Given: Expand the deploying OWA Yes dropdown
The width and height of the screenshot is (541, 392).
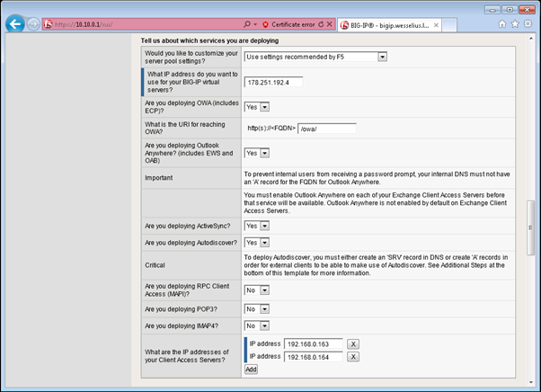Looking at the screenshot, I should (x=258, y=107).
